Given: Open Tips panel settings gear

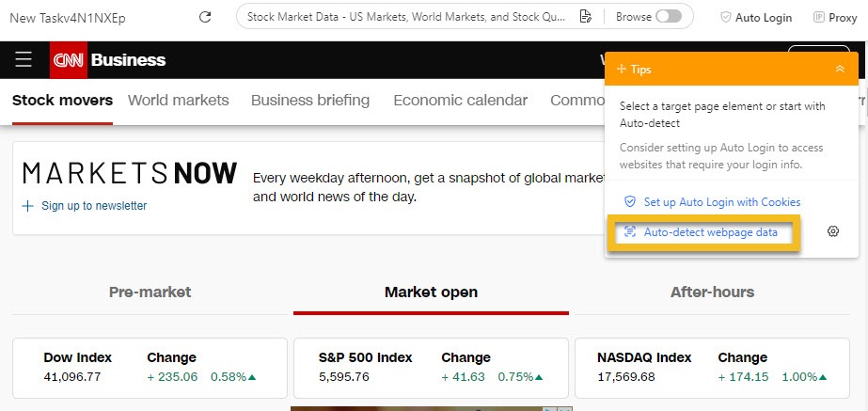Looking at the screenshot, I should click(832, 231).
